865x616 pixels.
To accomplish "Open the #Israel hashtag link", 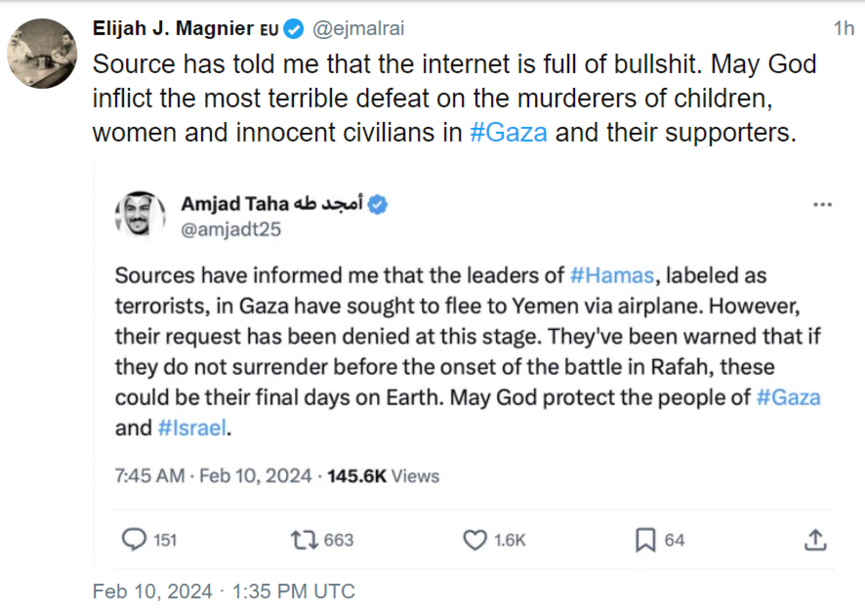I will coord(195,428).
